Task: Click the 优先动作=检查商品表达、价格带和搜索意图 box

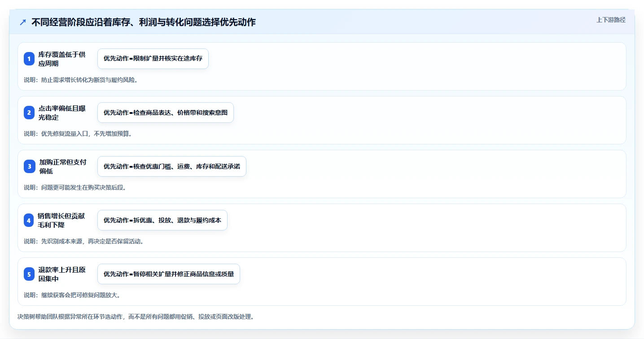Action: 166,113
